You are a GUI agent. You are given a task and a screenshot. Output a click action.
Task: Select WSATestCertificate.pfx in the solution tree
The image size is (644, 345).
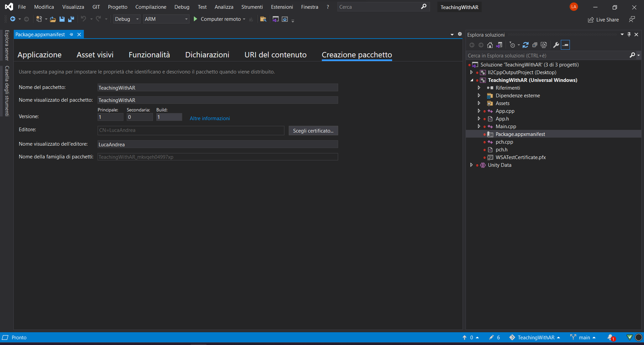(x=521, y=157)
